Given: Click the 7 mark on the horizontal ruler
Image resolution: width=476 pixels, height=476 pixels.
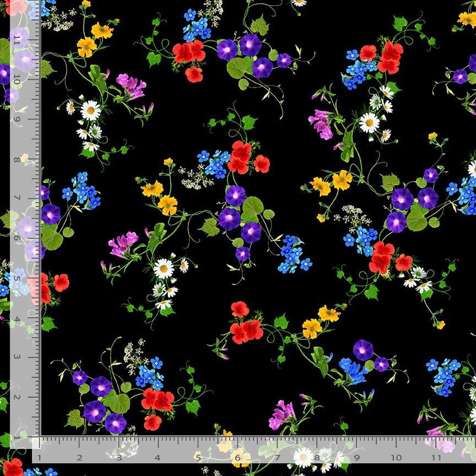Looking at the screenshot, I should pyautogui.click(x=277, y=458).
